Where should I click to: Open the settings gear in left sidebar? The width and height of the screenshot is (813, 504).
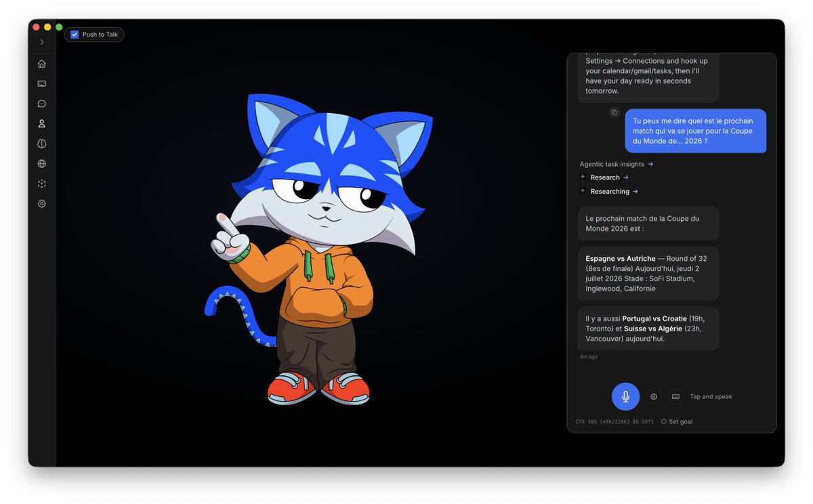pos(42,204)
